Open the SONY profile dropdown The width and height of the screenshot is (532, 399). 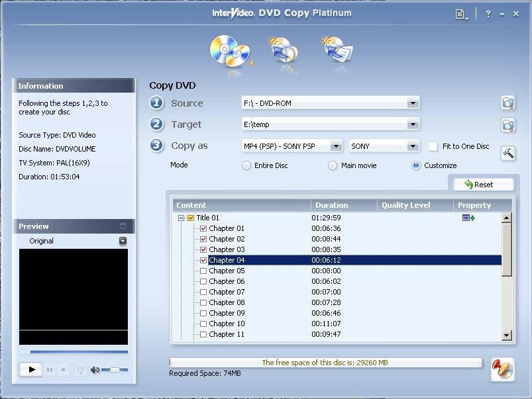click(413, 146)
